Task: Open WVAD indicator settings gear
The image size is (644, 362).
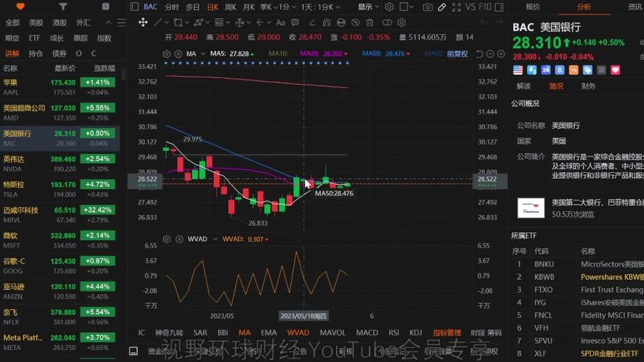Action: [x=167, y=239]
